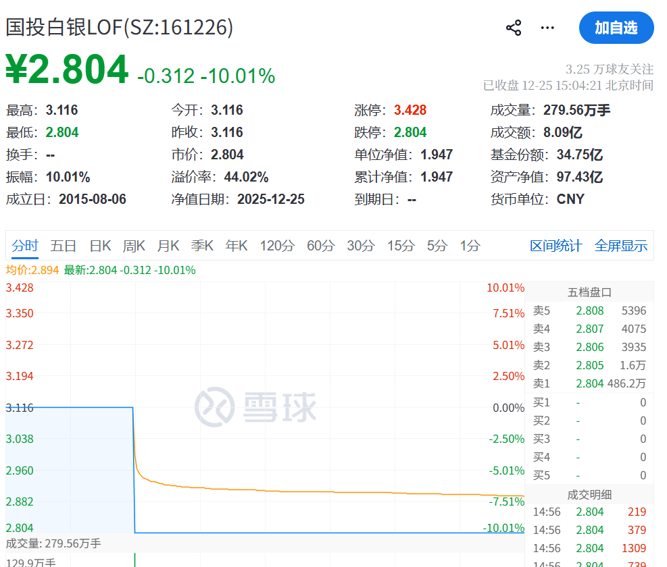The height and width of the screenshot is (567, 667).
Task: Click the 雪球 watermark logo on chart
Action: 254,407
